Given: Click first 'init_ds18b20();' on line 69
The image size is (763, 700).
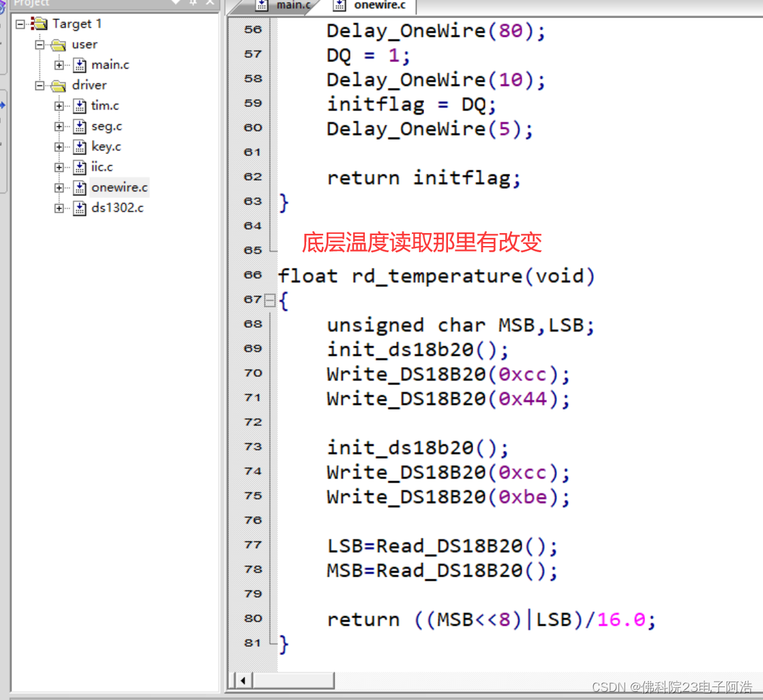Looking at the screenshot, I should pyautogui.click(x=417, y=350).
